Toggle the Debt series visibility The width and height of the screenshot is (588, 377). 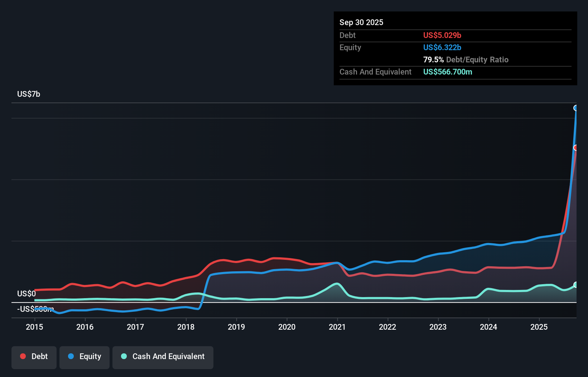34,357
